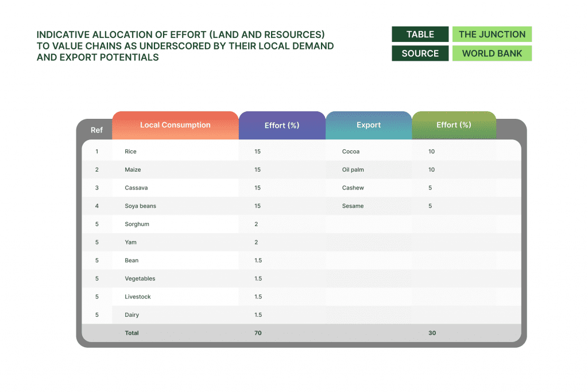Click the Sorghum cell
This screenshot has width=588, height=392.
(x=137, y=224)
